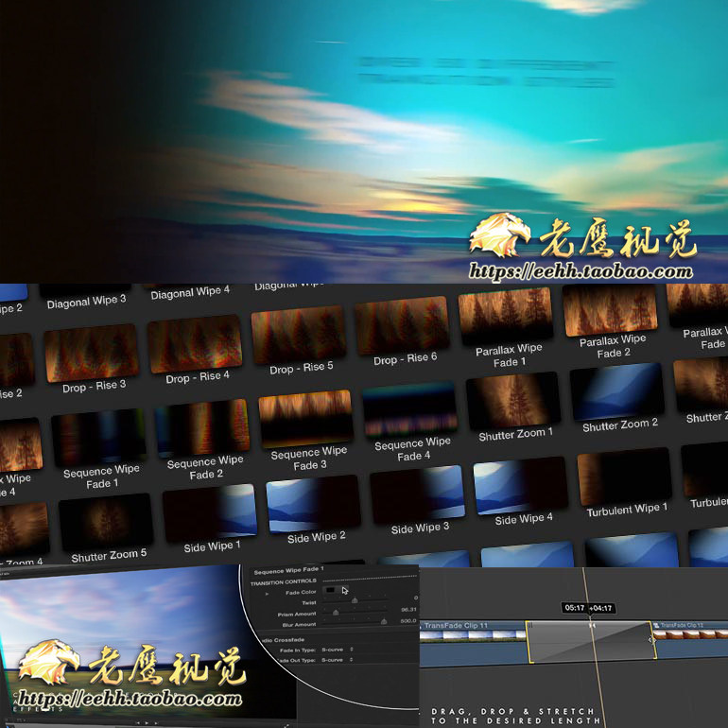
Task: Click the center marker icon on the transition
Action: 592,625
